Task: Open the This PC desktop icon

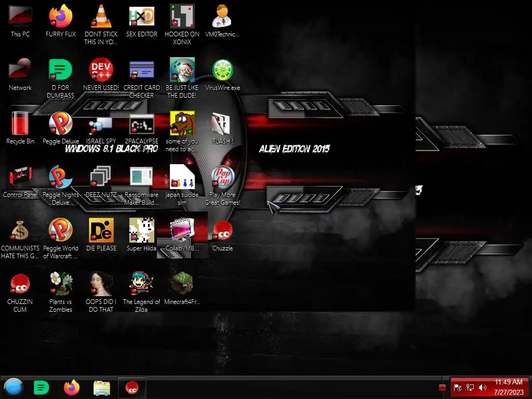Action: click(20, 21)
